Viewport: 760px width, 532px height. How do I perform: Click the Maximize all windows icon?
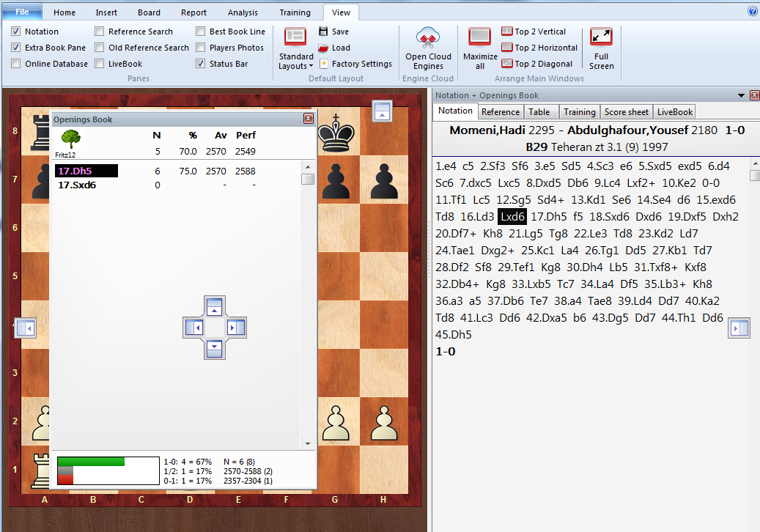(480, 37)
